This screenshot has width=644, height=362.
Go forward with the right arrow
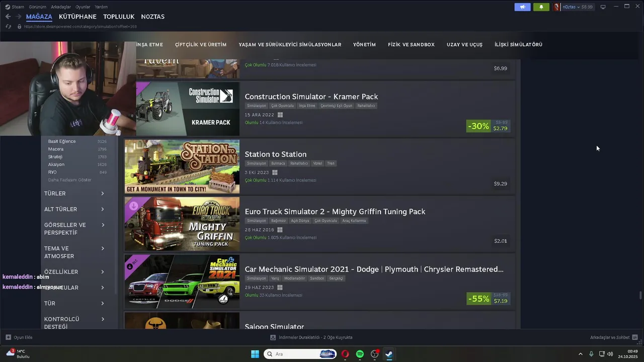pos(19,17)
